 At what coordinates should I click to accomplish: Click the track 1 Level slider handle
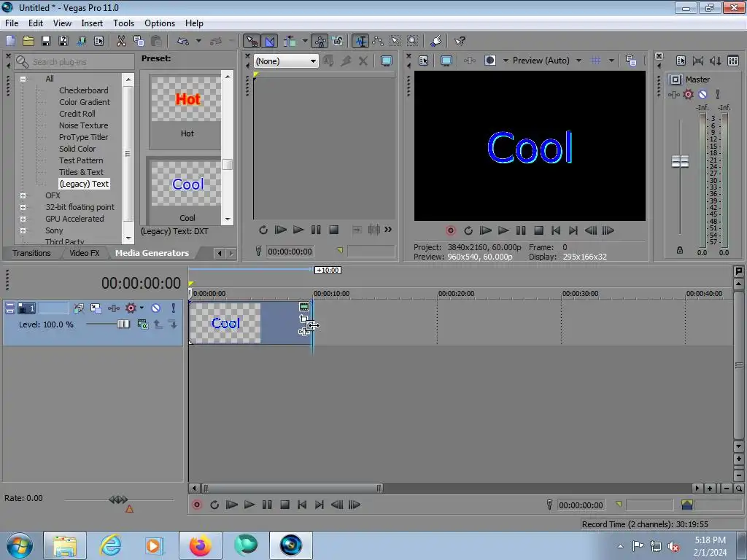coord(123,324)
